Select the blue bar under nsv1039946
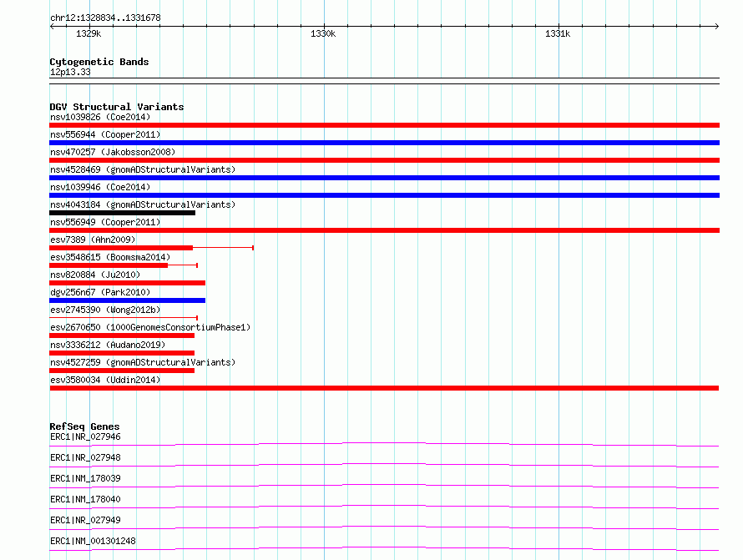The height and width of the screenshot is (560, 743). click(x=384, y=195)
